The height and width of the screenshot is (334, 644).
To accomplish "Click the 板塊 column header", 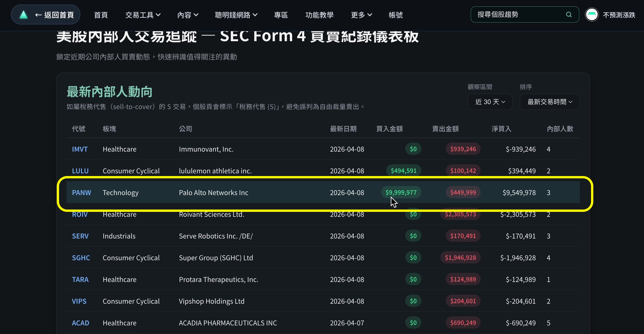I will click(109, 129).
